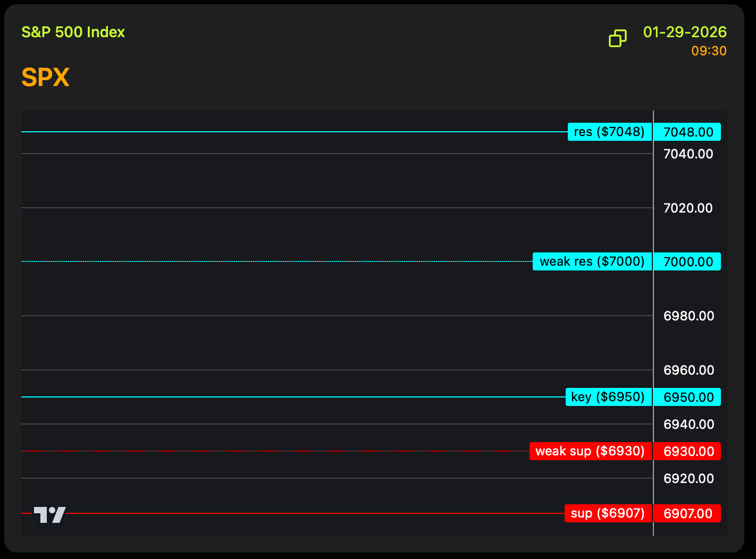Select the weak sup ($6930) label
The height and width of the screenshot is (559, 756).
(x=590, y=451)
